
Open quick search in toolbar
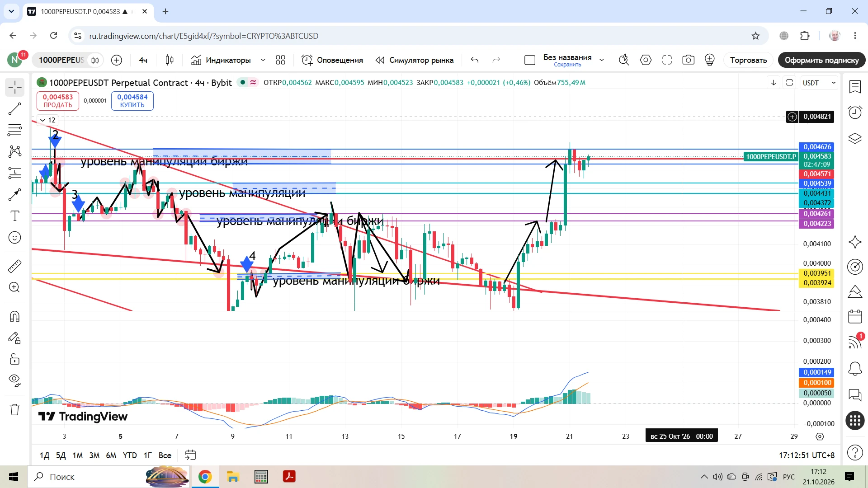(x=624, y=60)
